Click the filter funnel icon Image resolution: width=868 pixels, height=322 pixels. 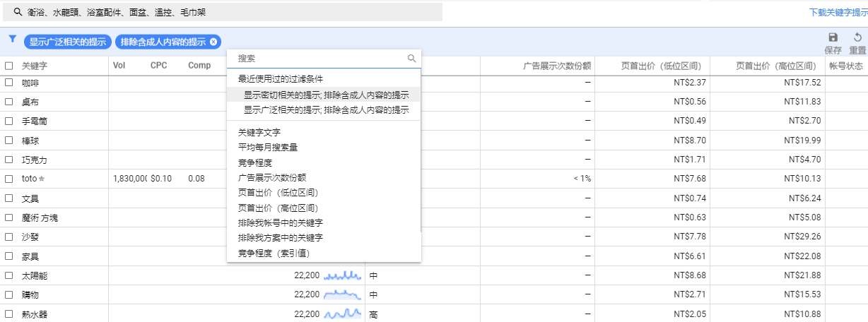tap(12, 40)
